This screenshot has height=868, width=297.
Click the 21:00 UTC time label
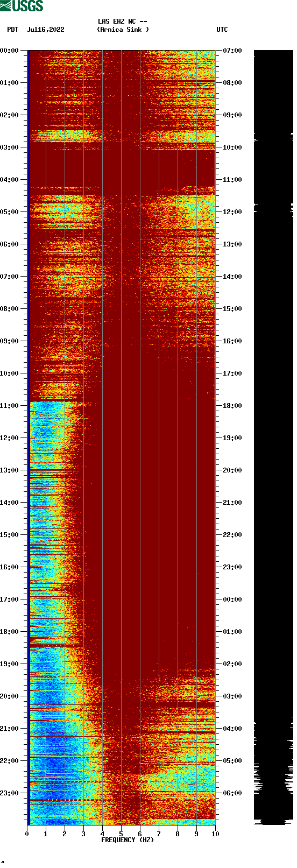[x=232, y=502]
